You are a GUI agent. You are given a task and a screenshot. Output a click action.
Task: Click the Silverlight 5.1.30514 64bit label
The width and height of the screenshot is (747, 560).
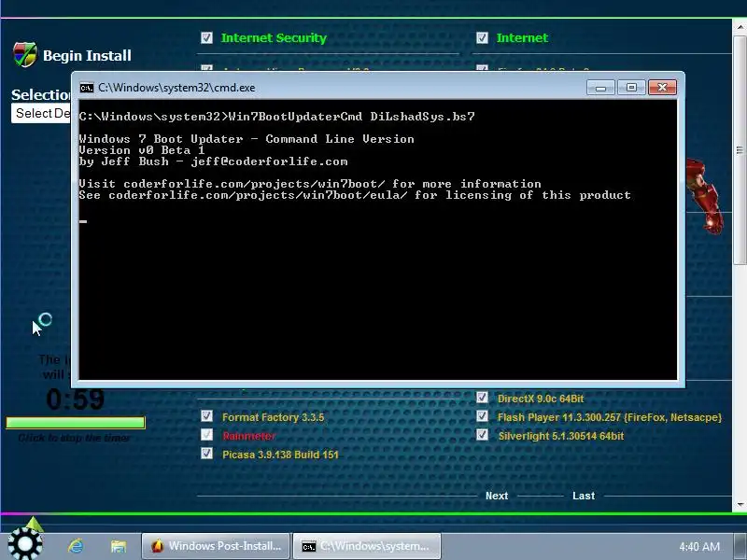click(x=561, y=436)
